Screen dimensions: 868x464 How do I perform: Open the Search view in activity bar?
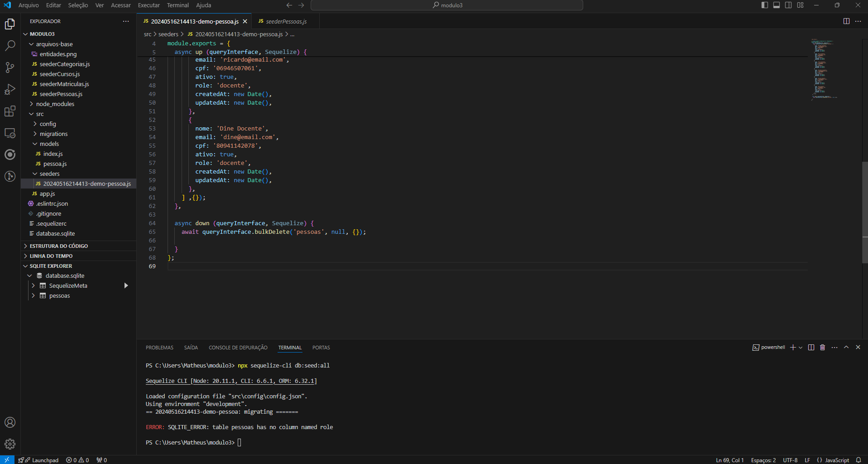(10, 45)
